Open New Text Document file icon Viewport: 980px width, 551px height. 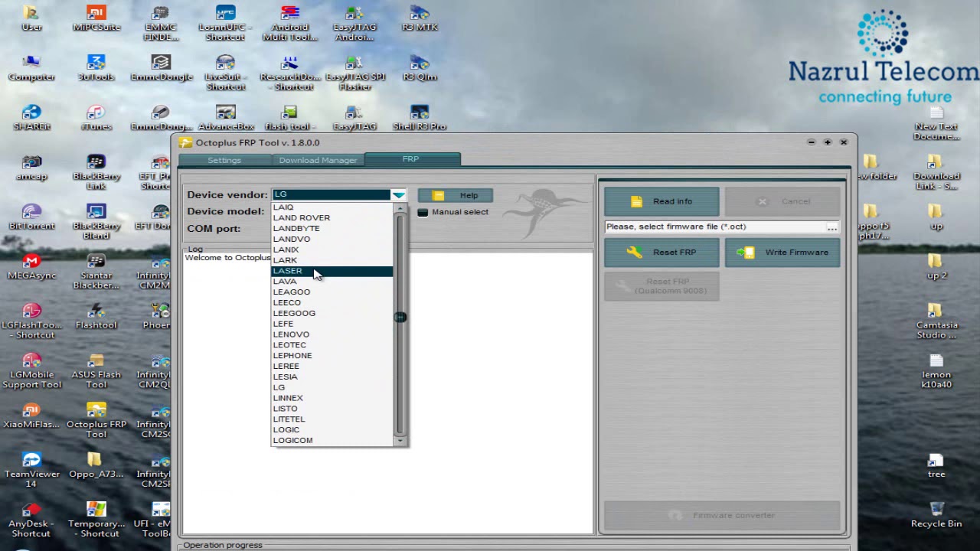click(x=936, y=122)
